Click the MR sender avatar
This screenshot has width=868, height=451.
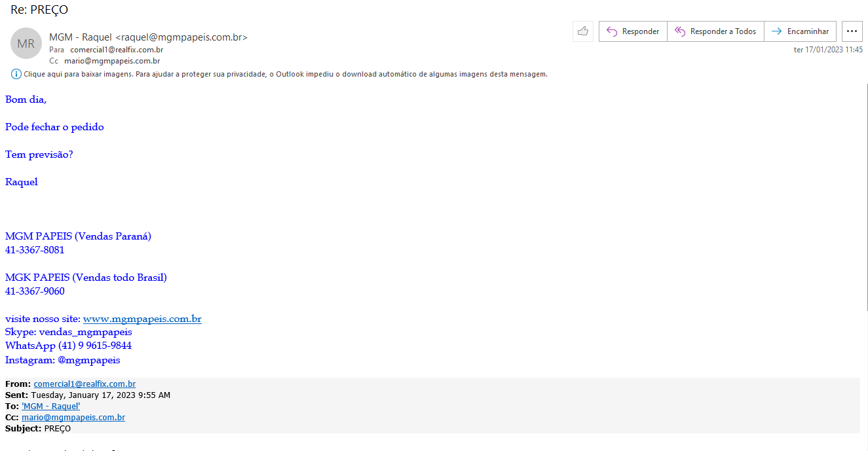26,44
